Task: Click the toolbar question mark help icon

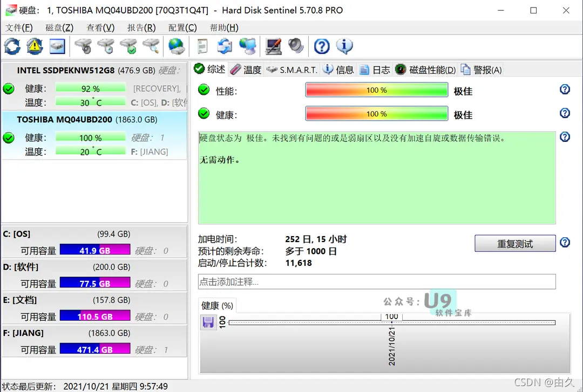Action: pyautogui.click(x=322, y=46)
